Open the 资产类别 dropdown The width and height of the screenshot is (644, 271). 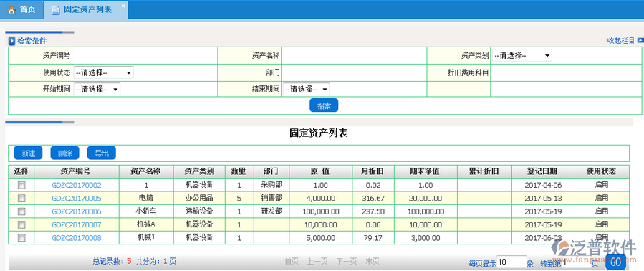tap(522, 55)
